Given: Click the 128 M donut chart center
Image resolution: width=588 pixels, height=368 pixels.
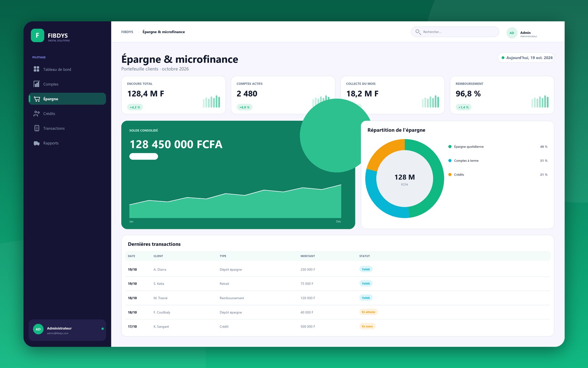Looking at the screenshot, I should [x=405, y=178].
